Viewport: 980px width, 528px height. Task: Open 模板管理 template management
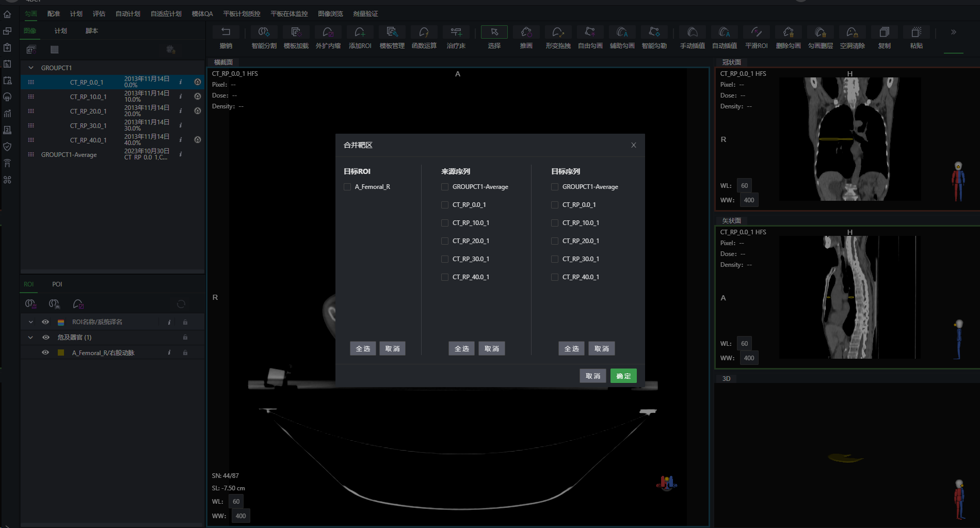click(x=392, y=33)
